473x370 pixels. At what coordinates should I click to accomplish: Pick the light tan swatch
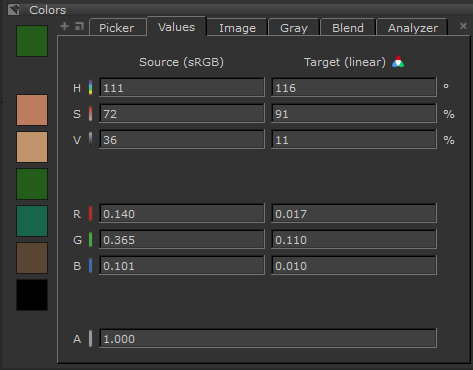point(32,147)
